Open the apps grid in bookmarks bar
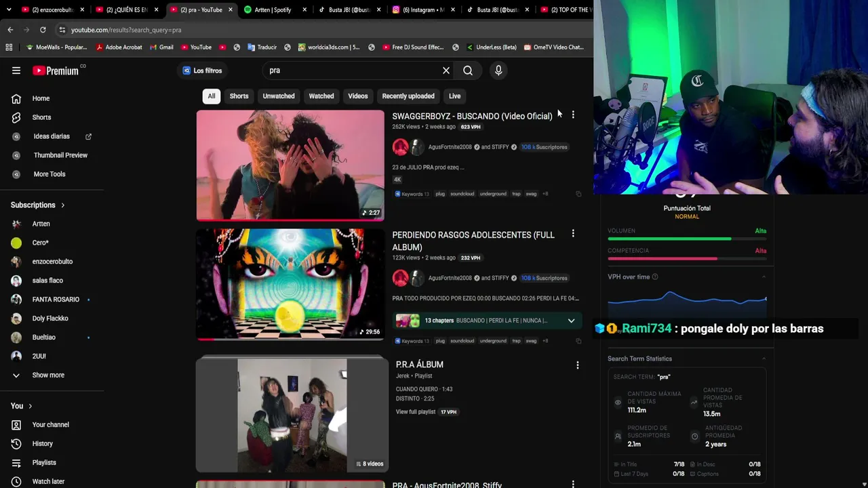The image size is (868, 488). (x=9, y=47)
